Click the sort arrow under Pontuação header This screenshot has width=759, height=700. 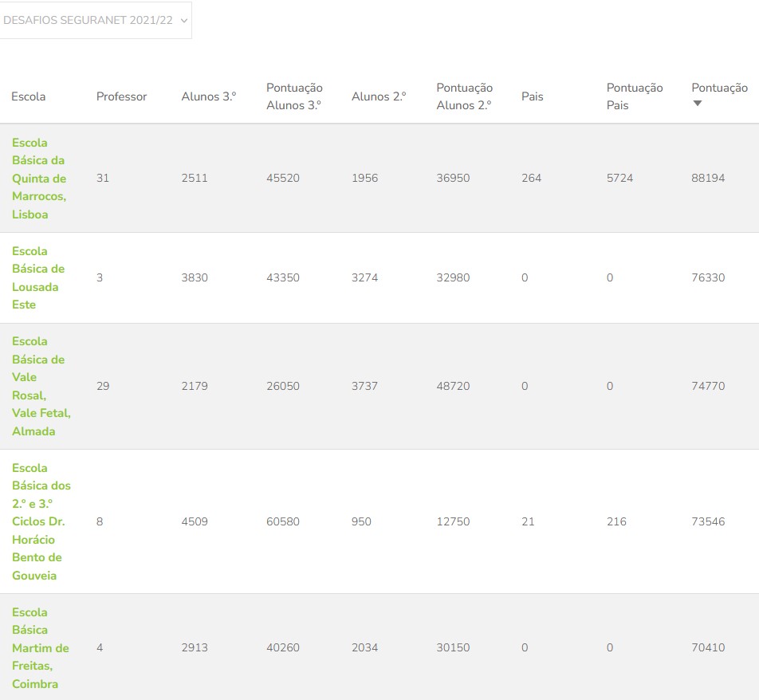point(697,103)
